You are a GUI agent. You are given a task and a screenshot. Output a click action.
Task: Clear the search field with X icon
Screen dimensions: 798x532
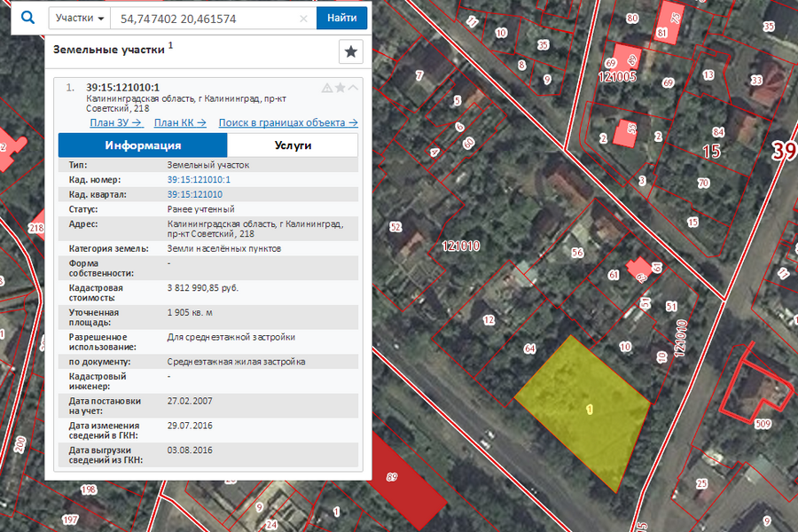(x=303, y=18)
